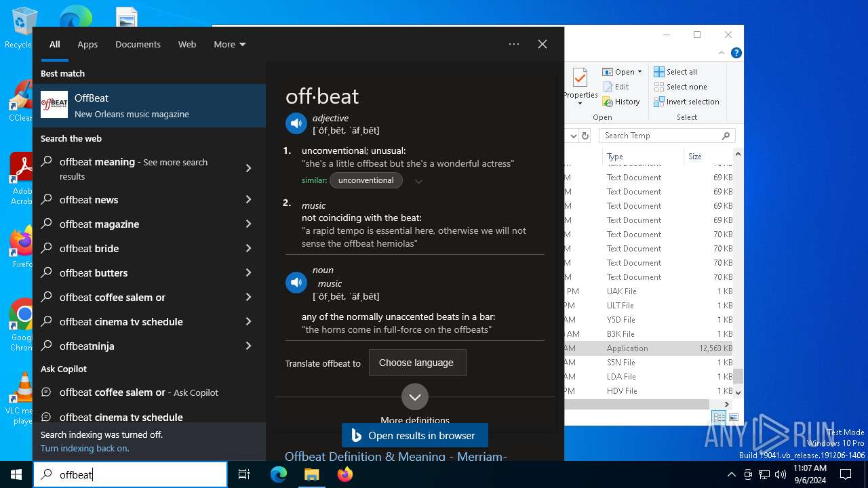Click the Properties icon in Explorer ribbon
Screen dimensions: 868x488
[580, 79]
